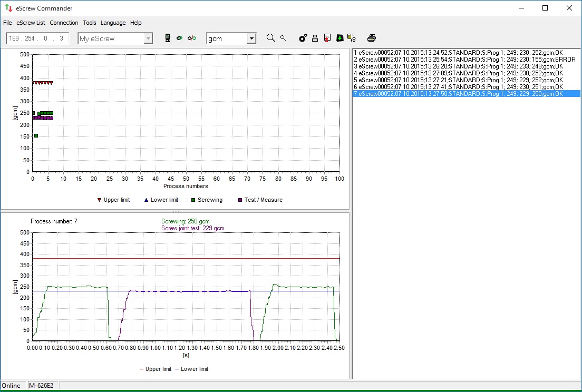
Task: Click the eScrew device icon in toolbar
Action: pyautogui.click(x=168, y=38)
